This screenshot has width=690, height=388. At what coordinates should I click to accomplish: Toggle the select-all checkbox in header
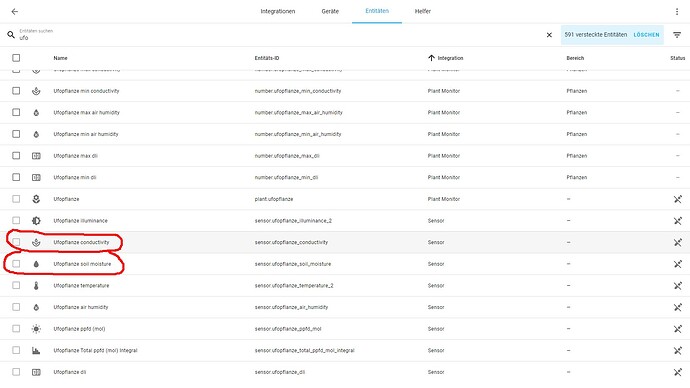pos(16,58)
